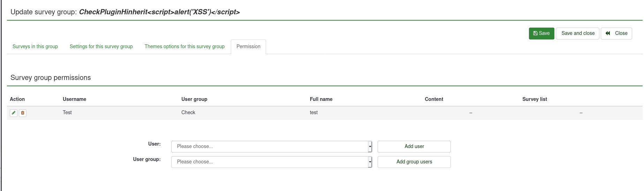
Task: Click the Full name column header
Action: [321, 99]
